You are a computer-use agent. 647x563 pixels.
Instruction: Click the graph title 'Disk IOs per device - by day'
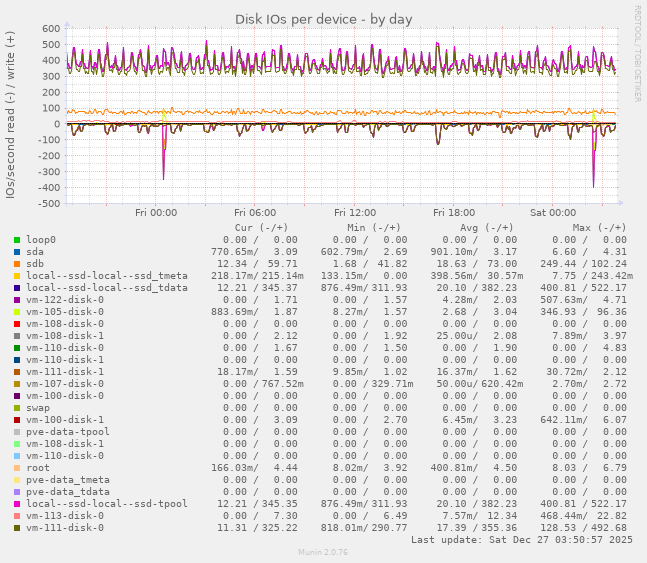[x=324, y=19]
